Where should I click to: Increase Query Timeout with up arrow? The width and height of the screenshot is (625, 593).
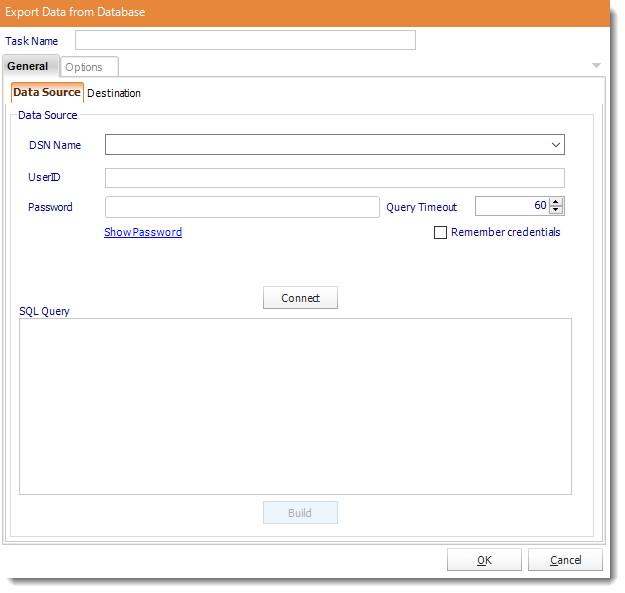point(556,202)
